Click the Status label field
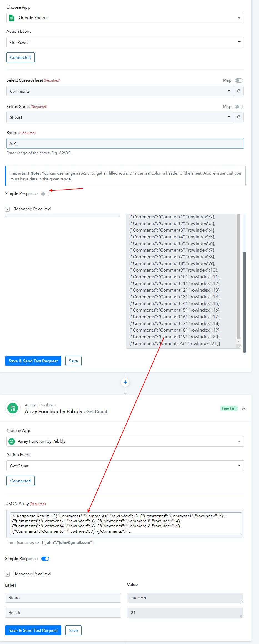This screenshot has height=644, width=259. tap(63, 598)
